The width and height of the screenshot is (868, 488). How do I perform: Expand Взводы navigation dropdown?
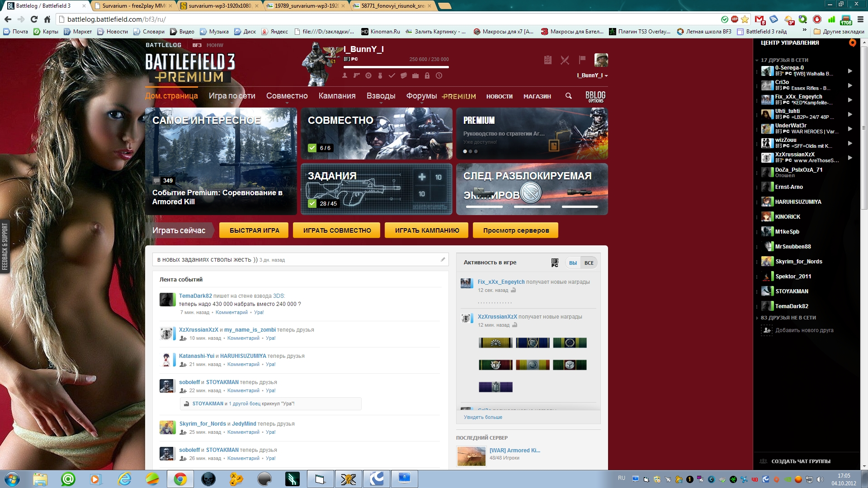[381, 96]
